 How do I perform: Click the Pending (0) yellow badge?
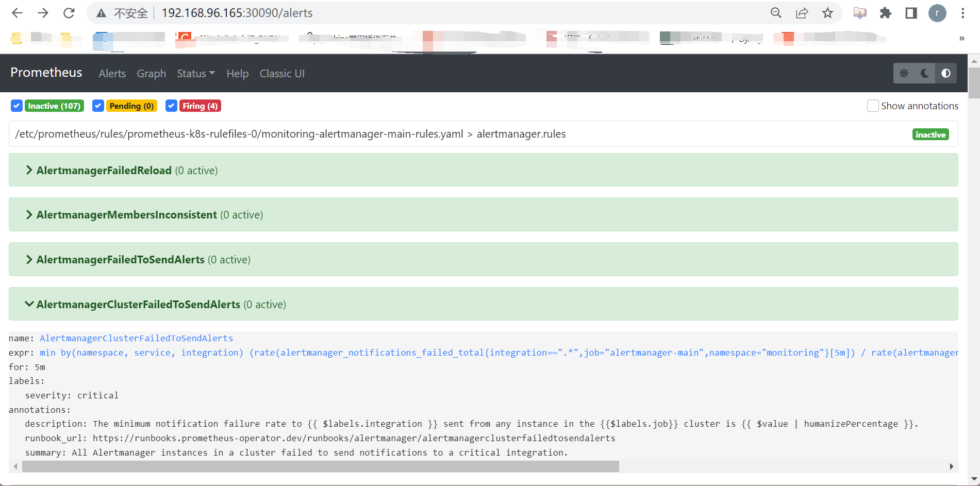[131, 106]
